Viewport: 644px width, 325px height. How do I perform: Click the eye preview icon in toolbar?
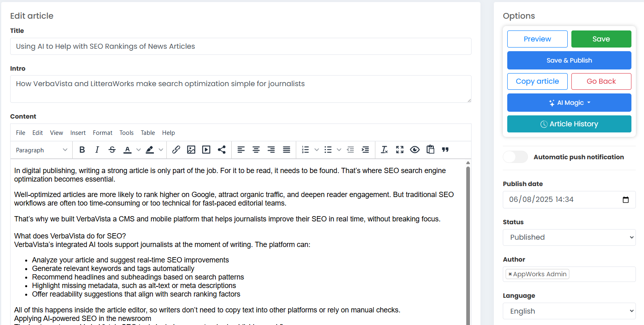tap(415, 150)
